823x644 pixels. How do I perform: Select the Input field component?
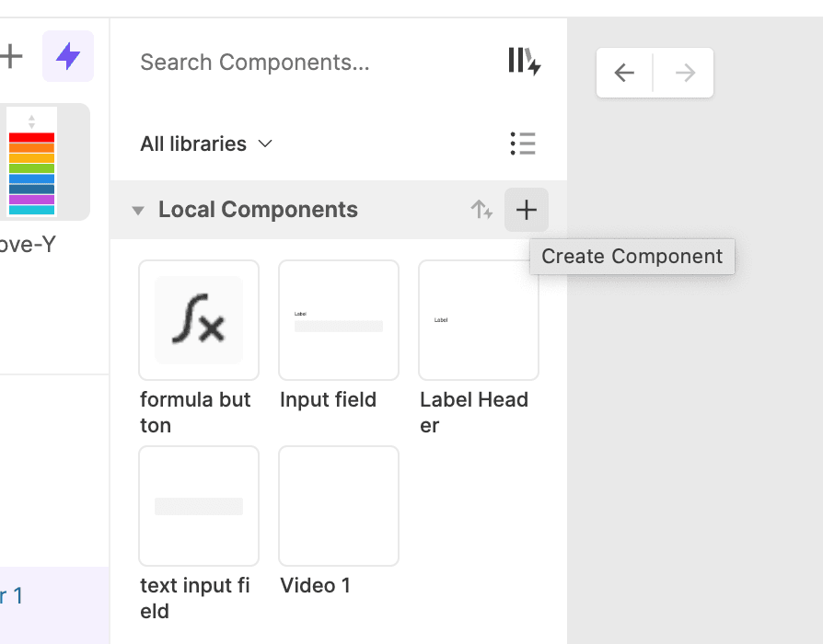[339, 320]
